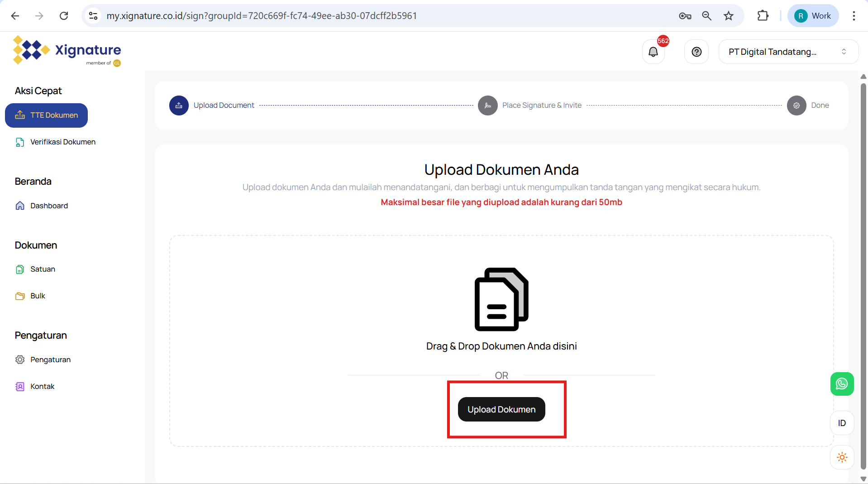Click the help question mark icon
This screenshot has height=484, width=868.
click(x=696, y=52)
